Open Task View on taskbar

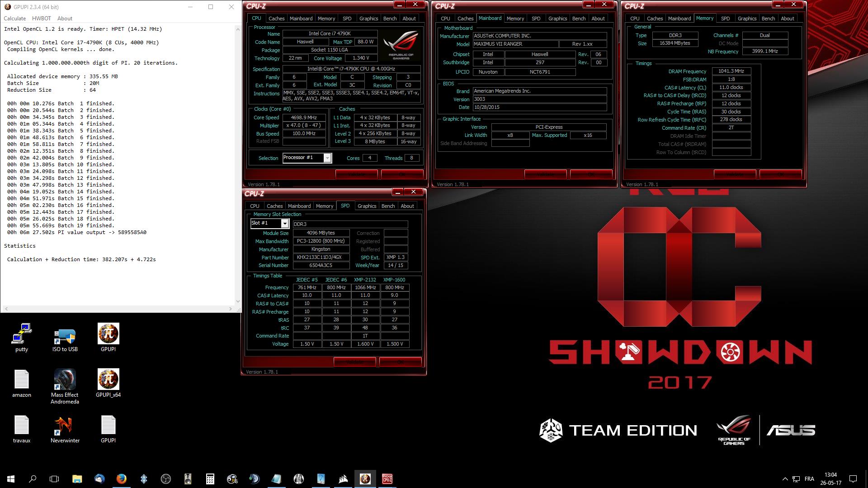54,479
